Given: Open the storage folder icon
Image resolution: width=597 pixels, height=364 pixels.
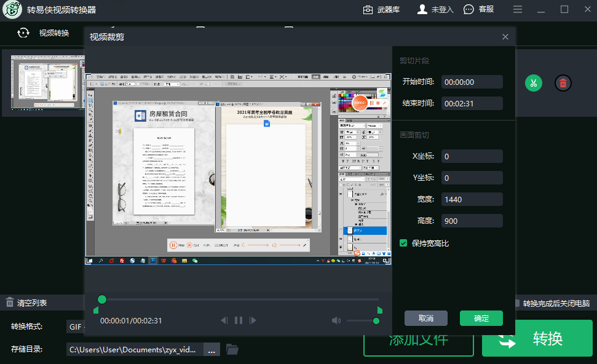Looking at the screenshot, I should [x=232, y=349].
